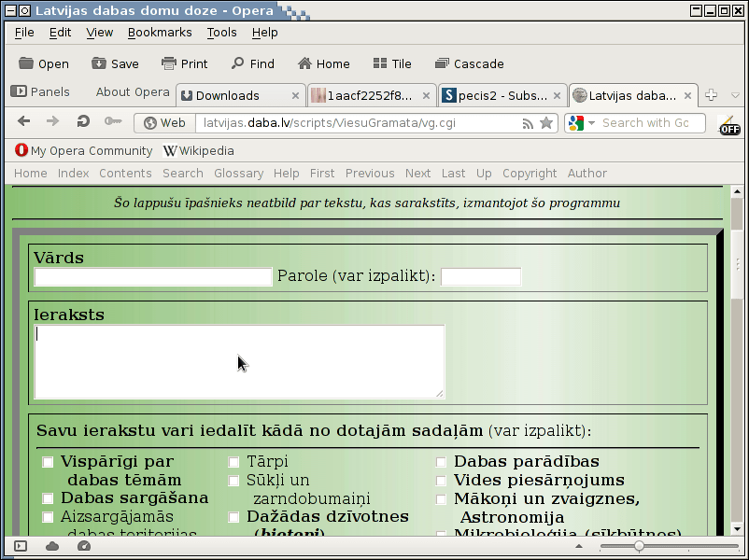Go to the Home page

(x=323, y=63)
